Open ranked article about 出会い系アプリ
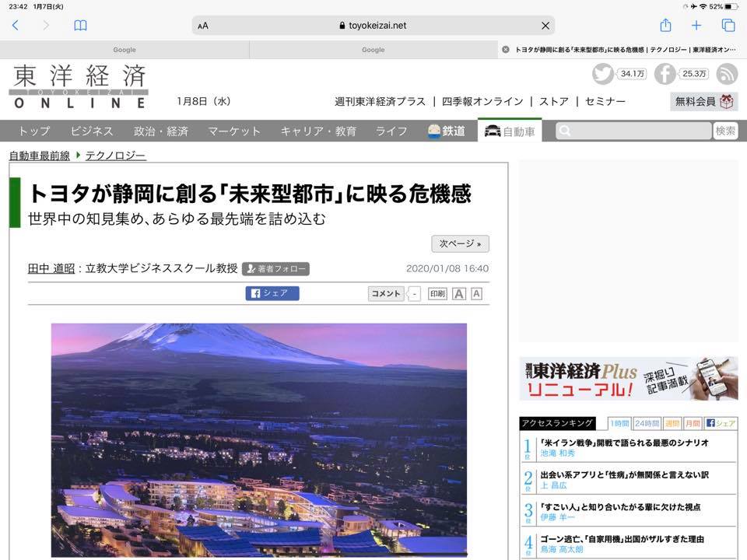 (x=624, y=474)
